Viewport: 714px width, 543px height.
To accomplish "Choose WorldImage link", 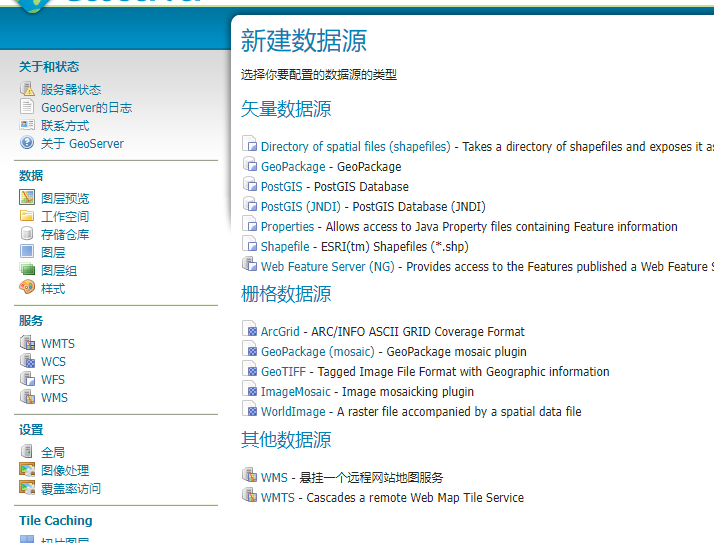I will click(x=293, y=412).
